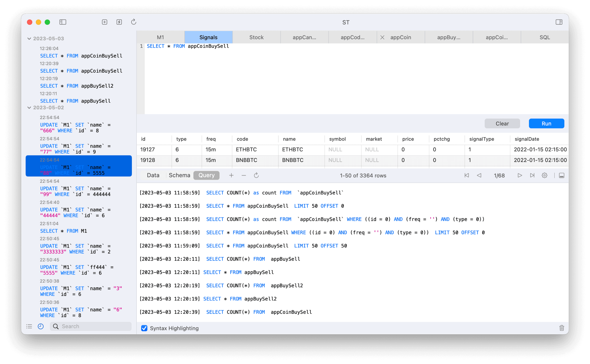Screen dimensions: 590x364
Task: Click the lightning quick-query icon in toolbar
Action: click(x=119, y=22)
